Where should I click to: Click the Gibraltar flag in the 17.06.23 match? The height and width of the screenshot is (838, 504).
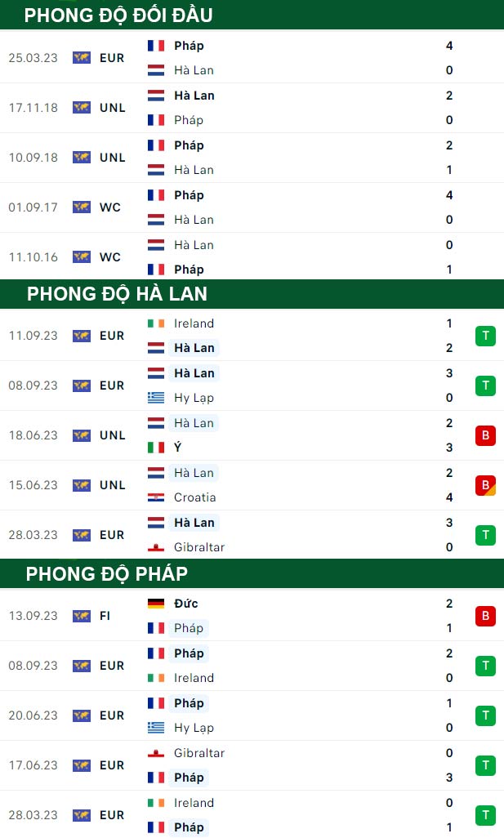coord(156,753)
